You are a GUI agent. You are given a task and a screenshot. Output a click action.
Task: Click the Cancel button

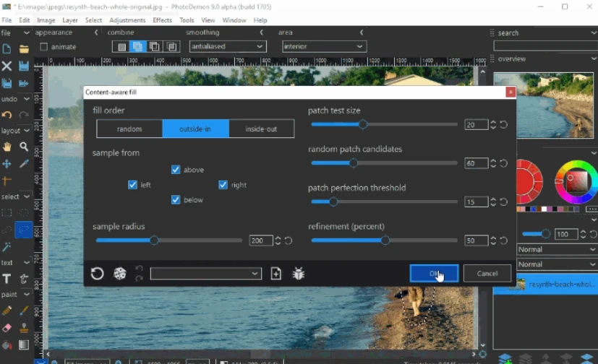click(x=487, y=273)
